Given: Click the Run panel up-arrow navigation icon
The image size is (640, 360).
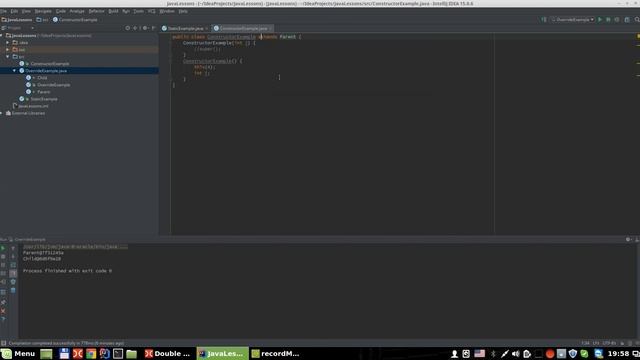Looking at the screenshot, I should [x=13, y=248].
